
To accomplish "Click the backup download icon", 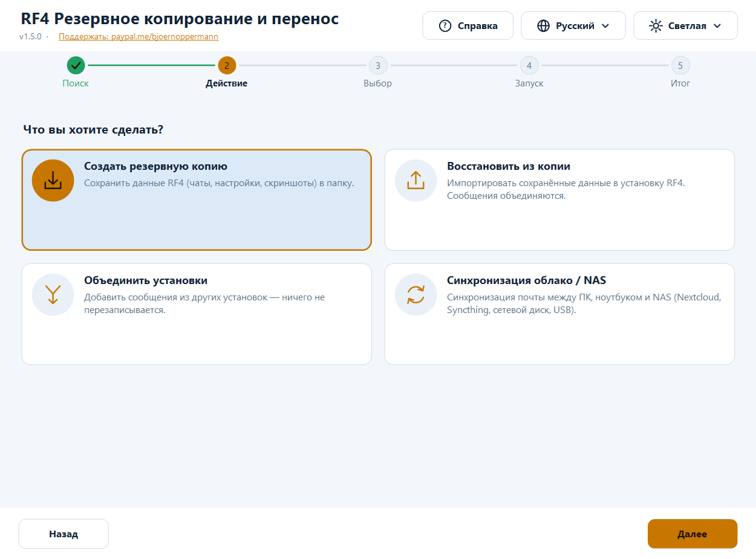I will (x=53, y=180).
